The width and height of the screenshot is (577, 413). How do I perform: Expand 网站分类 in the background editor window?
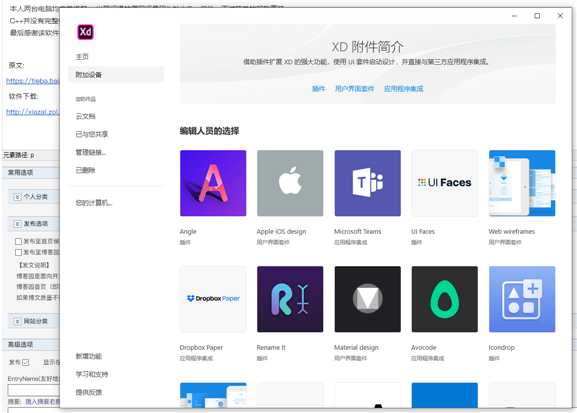[x=17, y=321]
